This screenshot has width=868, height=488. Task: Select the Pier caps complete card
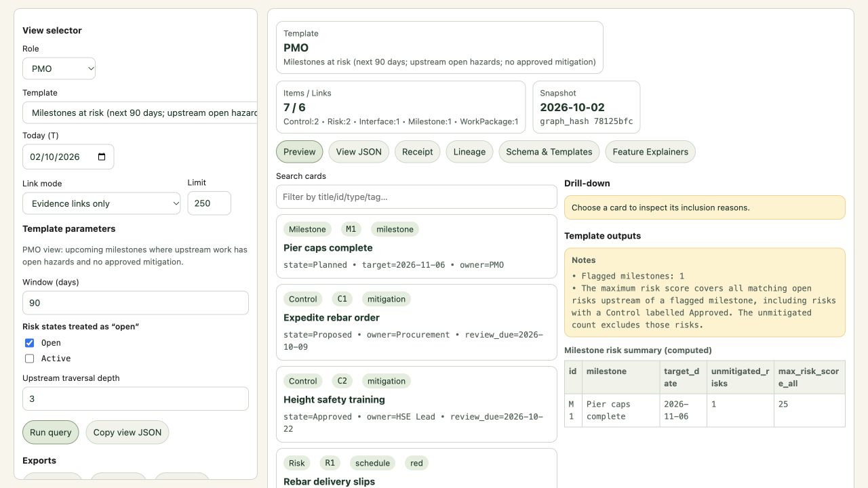click(x=416, y=247)
